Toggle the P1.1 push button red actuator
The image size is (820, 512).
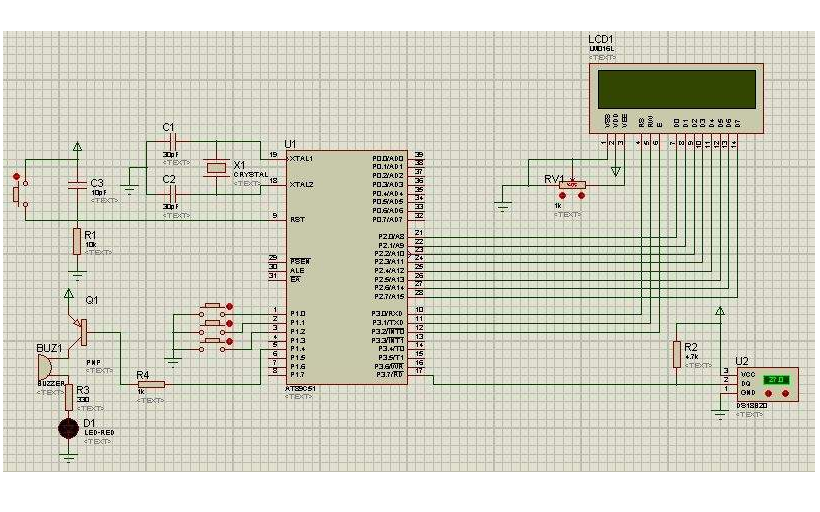[x=229, y=324]
